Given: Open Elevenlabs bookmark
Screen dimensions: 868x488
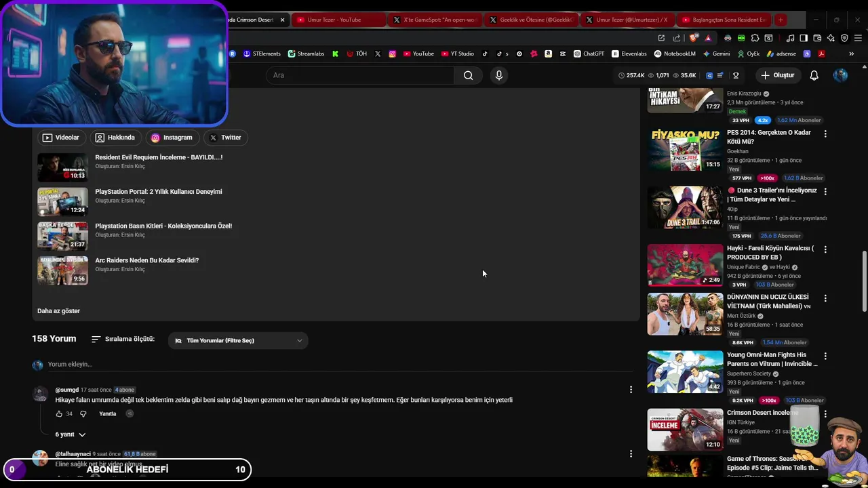Looking at the screenshot, I should click(629, 54).
